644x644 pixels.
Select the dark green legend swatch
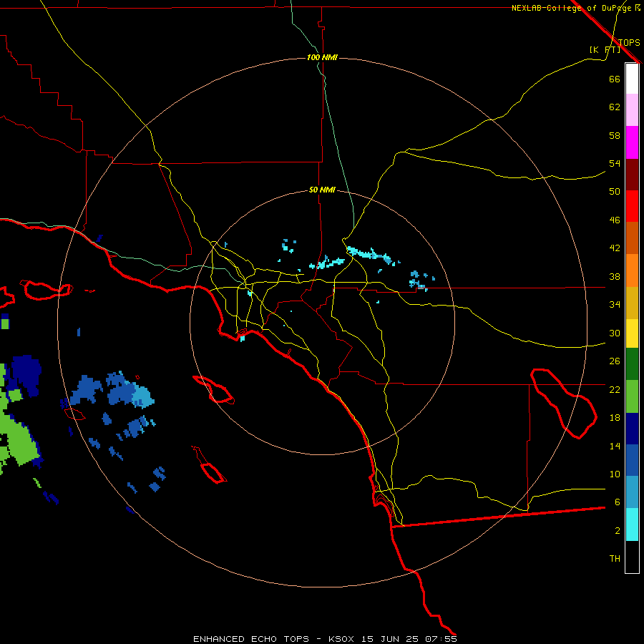[x=632, y=364]
